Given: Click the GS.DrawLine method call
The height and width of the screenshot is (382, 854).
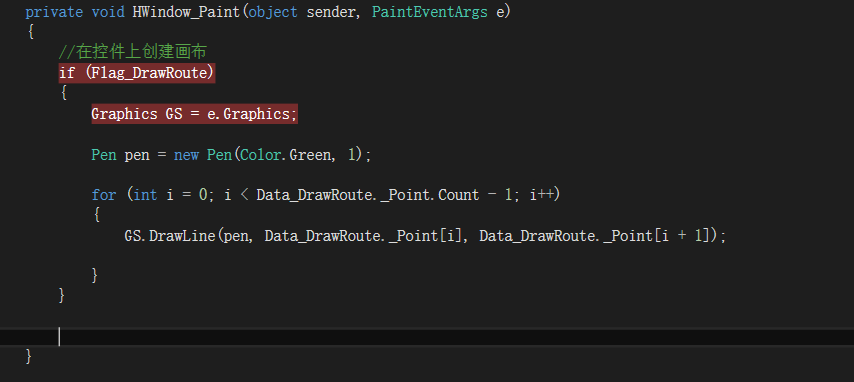Looking at the screenshot, I should tap(170, 236).
